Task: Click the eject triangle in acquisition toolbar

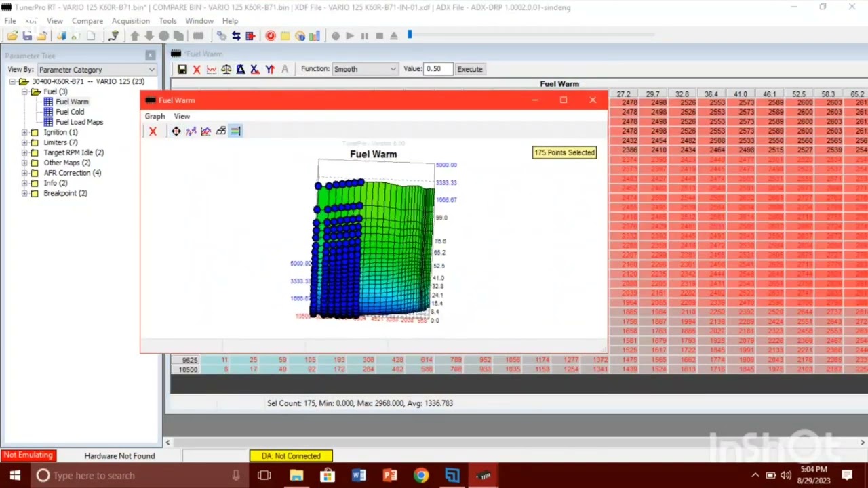Action: click(394, 36)
